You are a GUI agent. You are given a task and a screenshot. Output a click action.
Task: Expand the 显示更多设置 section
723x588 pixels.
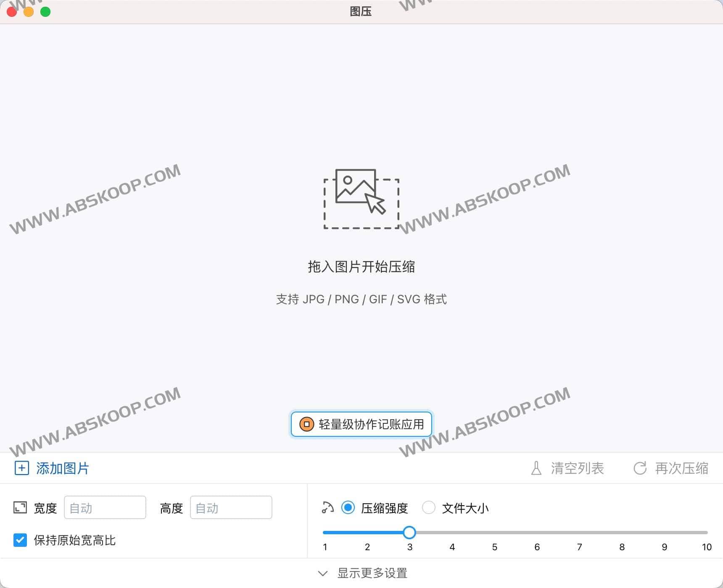(x=372, y=573)
